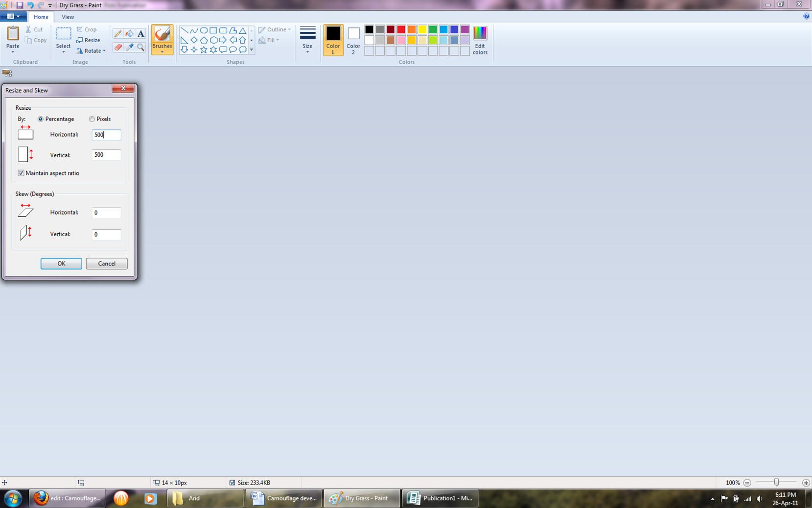Select the Color picker eyedropper tool
812x508 pixels.
coord(129,48)
